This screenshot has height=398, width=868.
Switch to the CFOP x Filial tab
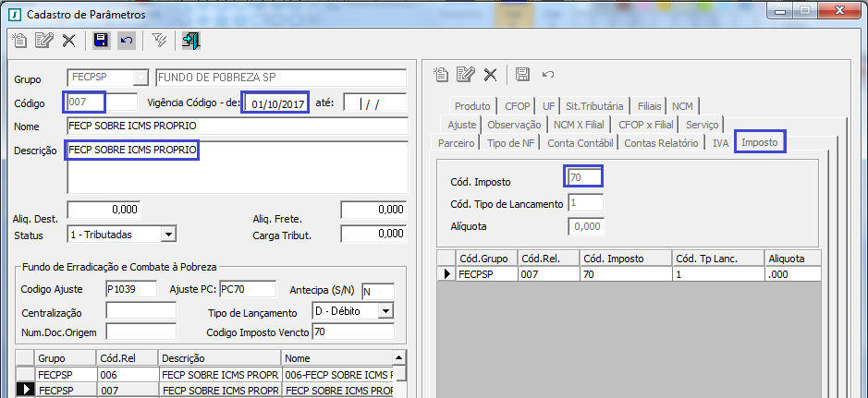click(x=646, y=125)
